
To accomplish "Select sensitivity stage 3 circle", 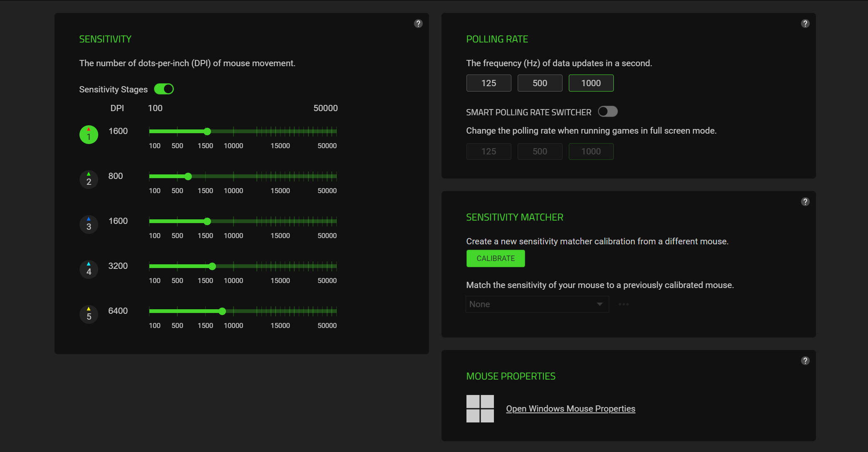I will pos(89,224).
